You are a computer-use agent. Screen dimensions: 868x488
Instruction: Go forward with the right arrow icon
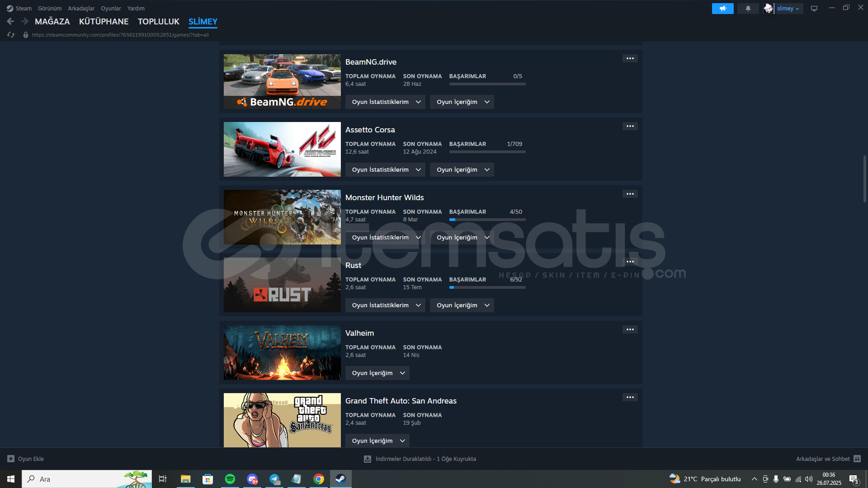point(25,21)
